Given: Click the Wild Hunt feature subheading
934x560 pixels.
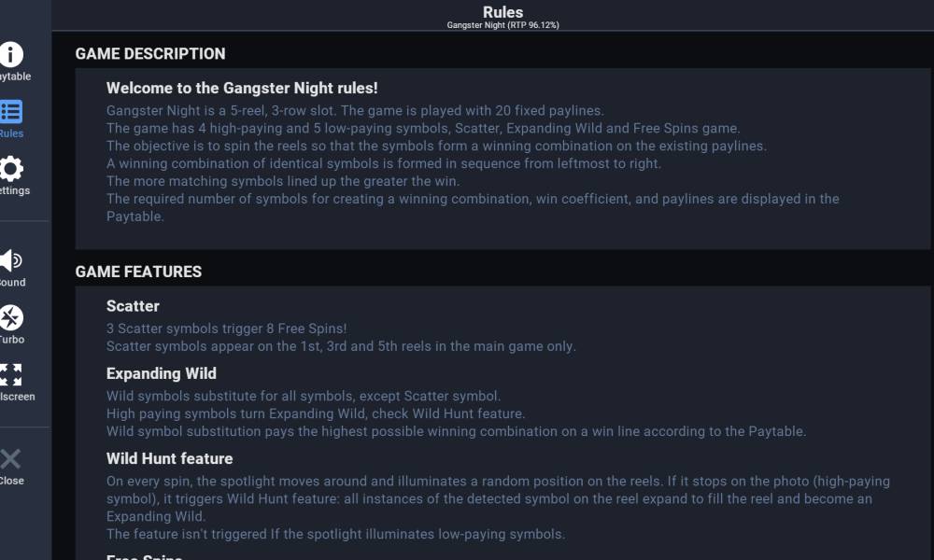Looking at the screenshot, I should (170, 458).
